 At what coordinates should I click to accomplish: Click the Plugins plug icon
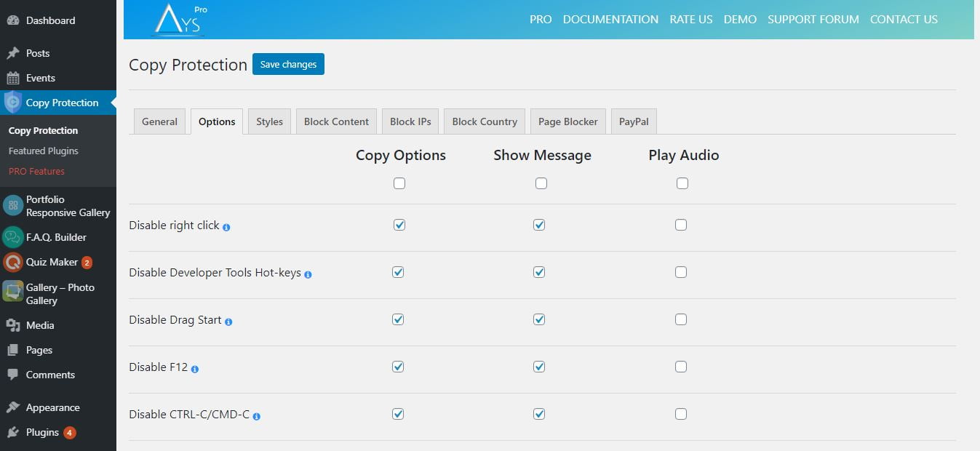coord(13,432)
